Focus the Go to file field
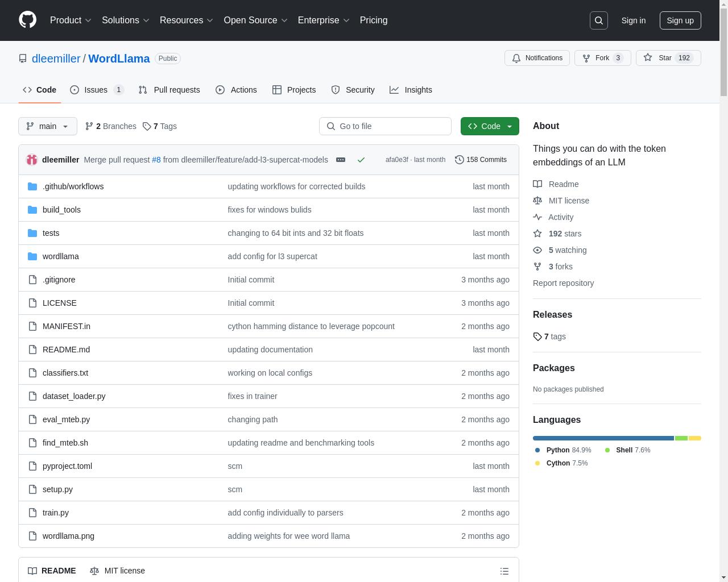The height and width of the screenshot is (582, 728). [385, 126]
